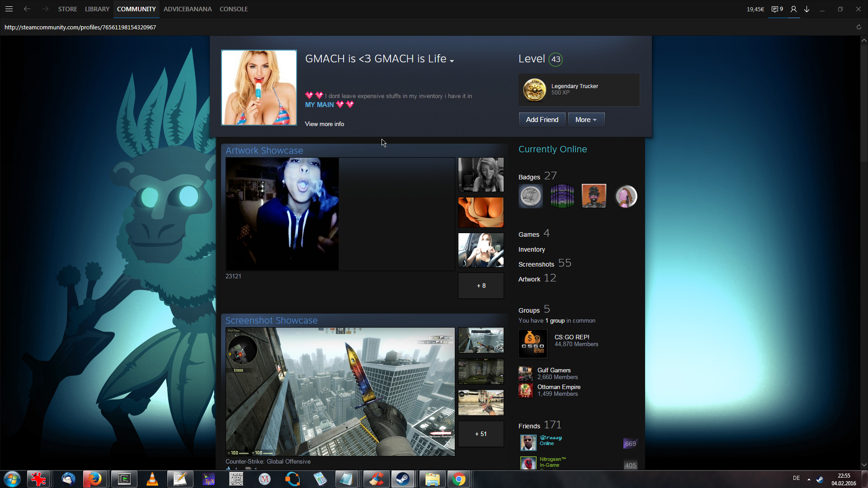The width and height of the screenshot is (868, 488).
Task: Open the Screenshots 55 link
Action: pyautogui.click(x=545, y=263)
